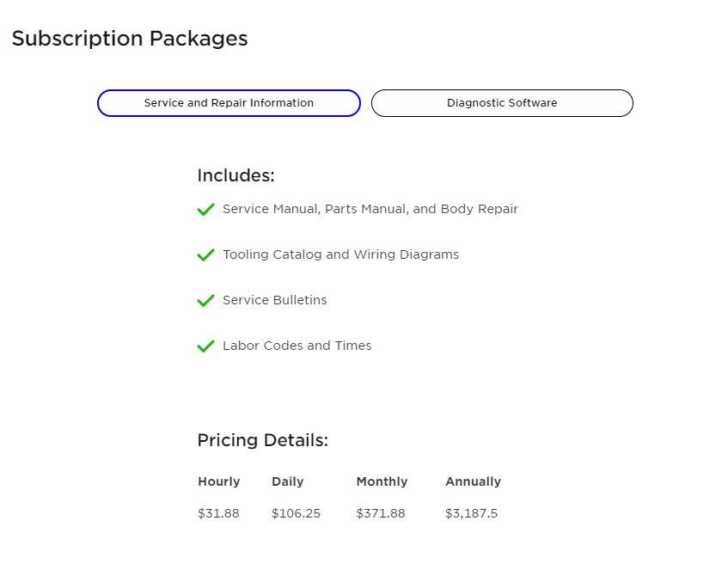Click the green checkmark beside Tooling Catalog

205,255
